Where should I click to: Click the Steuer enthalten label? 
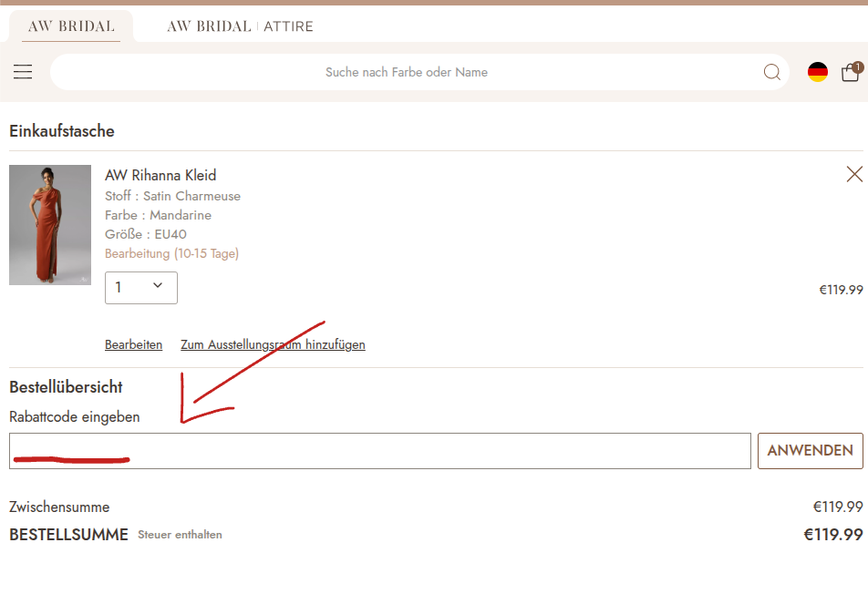(180, 535)
